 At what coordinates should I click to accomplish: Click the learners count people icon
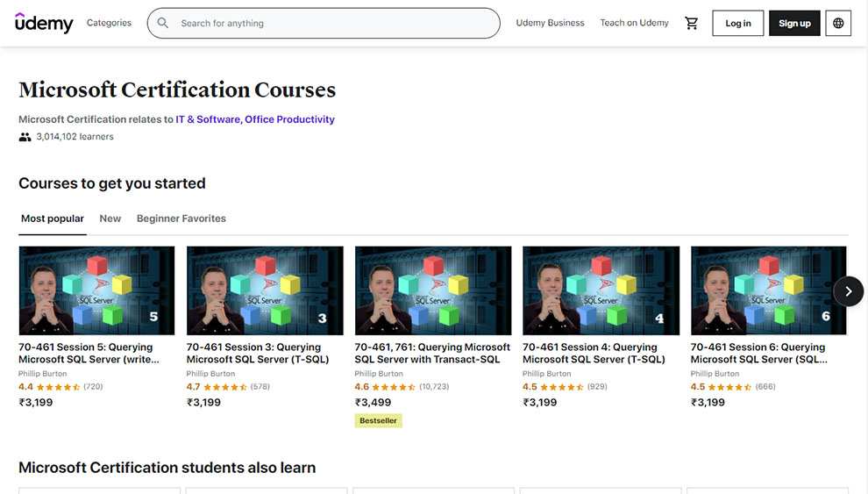click(x=25, y=137)
